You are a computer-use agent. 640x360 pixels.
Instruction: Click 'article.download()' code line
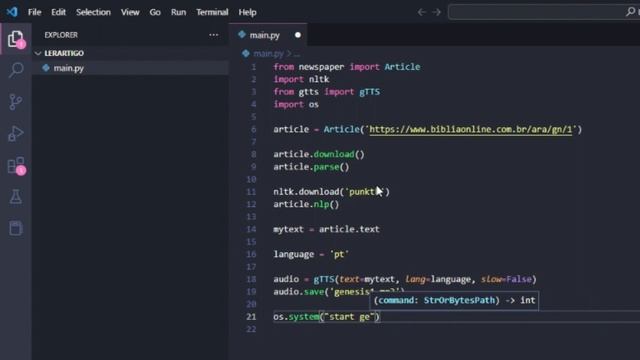tap(319, 154)
